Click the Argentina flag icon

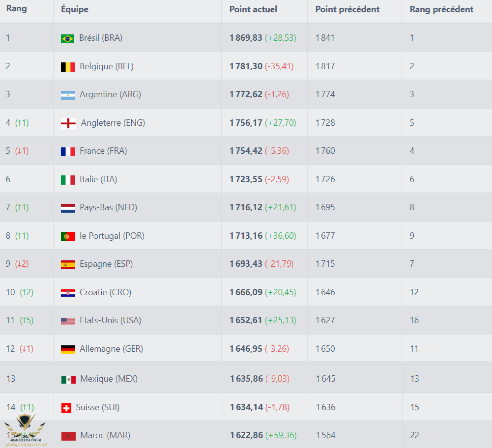pyautogui.click(x=68, y=95)
